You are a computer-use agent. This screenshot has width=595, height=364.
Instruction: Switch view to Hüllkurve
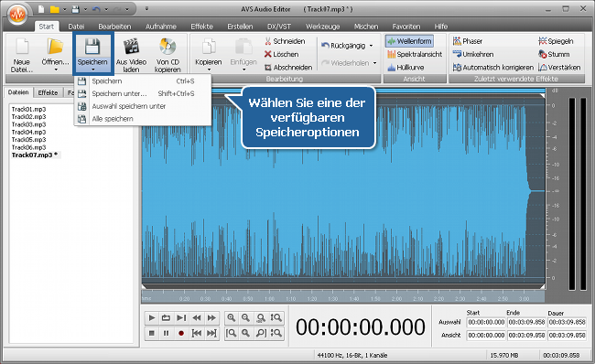[406, 68]
